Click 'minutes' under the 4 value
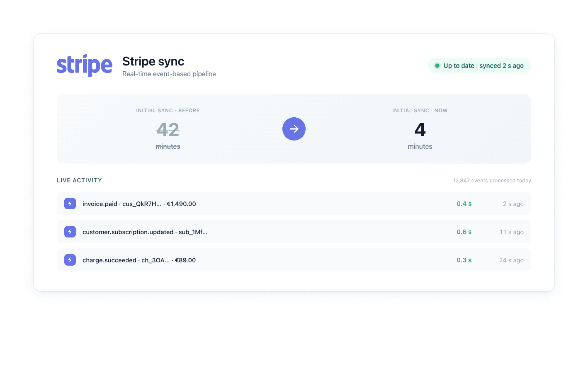This screenshot has width=588, height=373. pyautogui.click(x=420, y=146)
